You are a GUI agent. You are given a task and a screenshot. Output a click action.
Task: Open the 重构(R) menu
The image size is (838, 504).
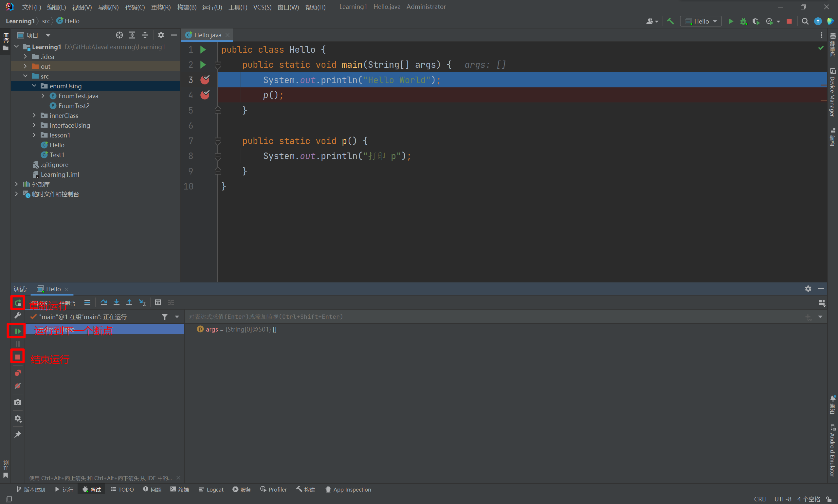pyautogui.click(x=161, y=7)
